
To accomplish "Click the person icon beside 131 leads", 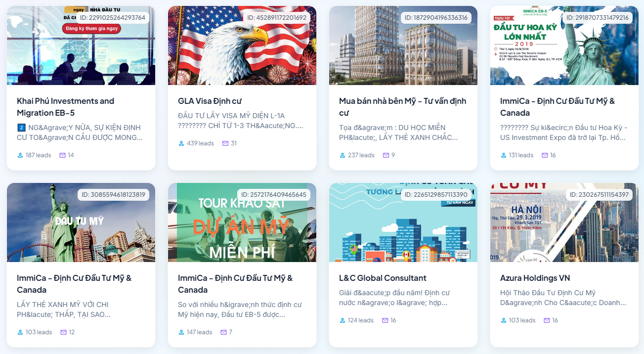I will tap(504, 155).
